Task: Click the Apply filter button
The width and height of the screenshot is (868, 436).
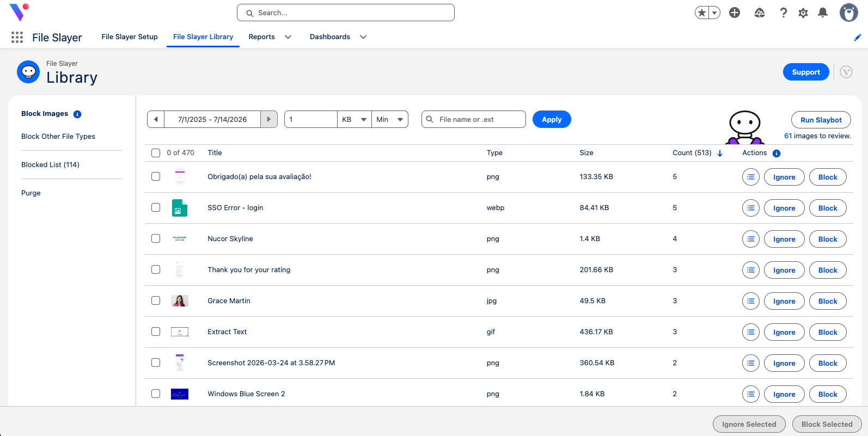Action: (x=552, y=119)
